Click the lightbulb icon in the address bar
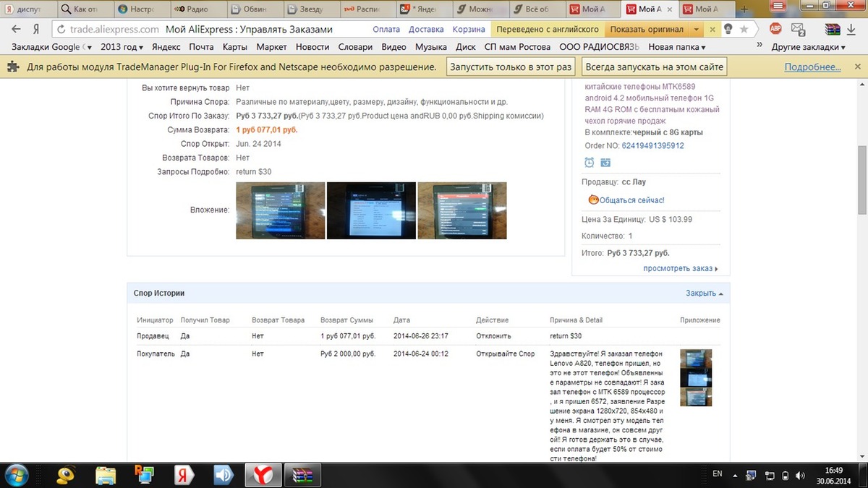The image size is (868, 488). click(x=728, y=29)
